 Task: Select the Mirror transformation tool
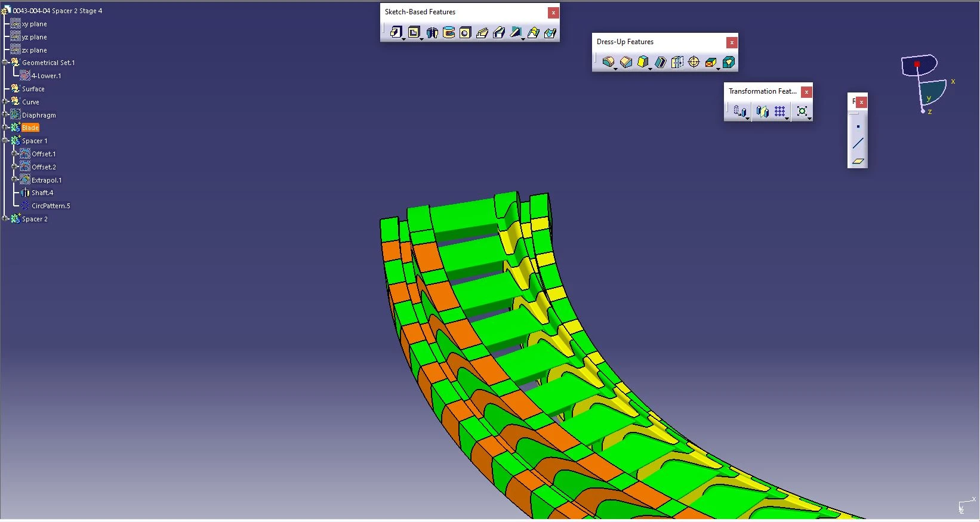pyautogui.click(x=762, y=112)
